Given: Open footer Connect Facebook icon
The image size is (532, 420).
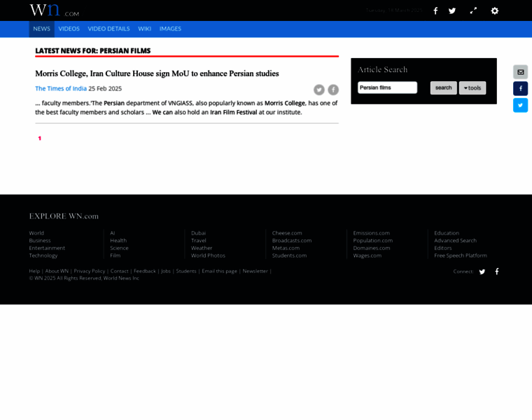Looking at the screenshot, I should tap(497, 271).
